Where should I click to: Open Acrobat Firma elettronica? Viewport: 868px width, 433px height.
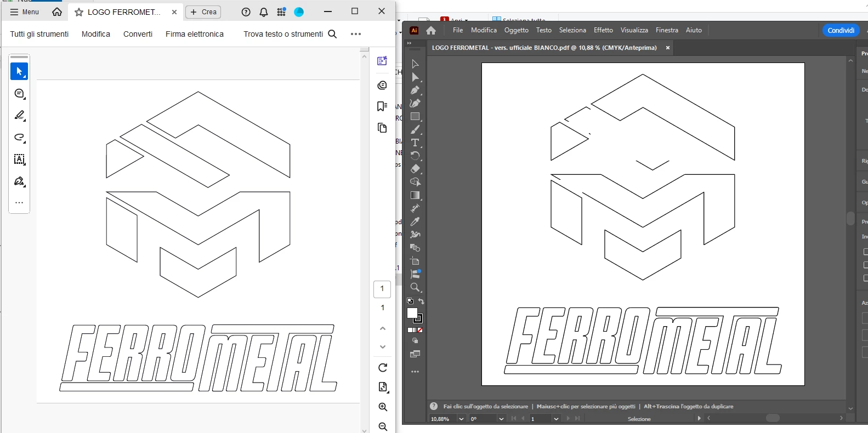coord(195,34)
